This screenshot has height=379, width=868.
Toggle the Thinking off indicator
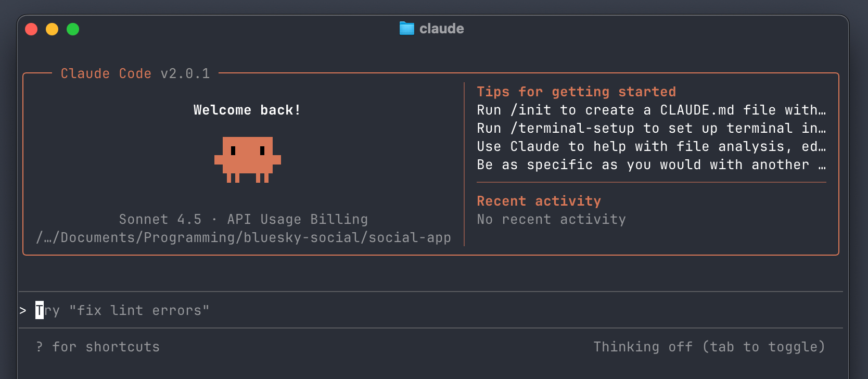[709, 347]
